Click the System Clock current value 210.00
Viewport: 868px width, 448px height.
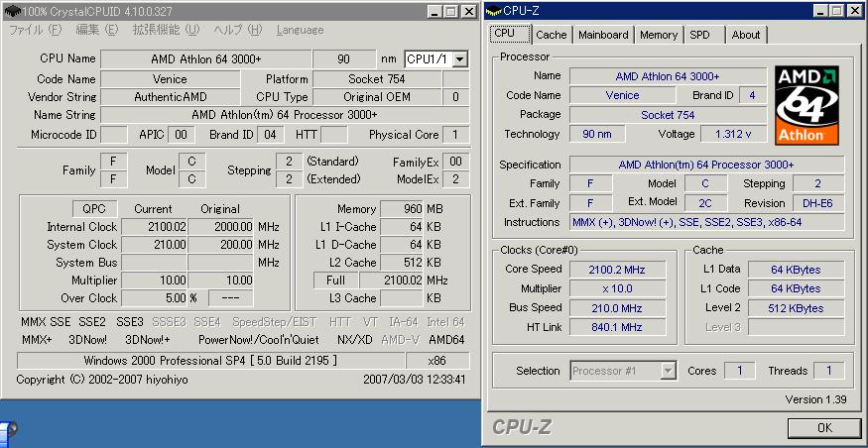155,245
